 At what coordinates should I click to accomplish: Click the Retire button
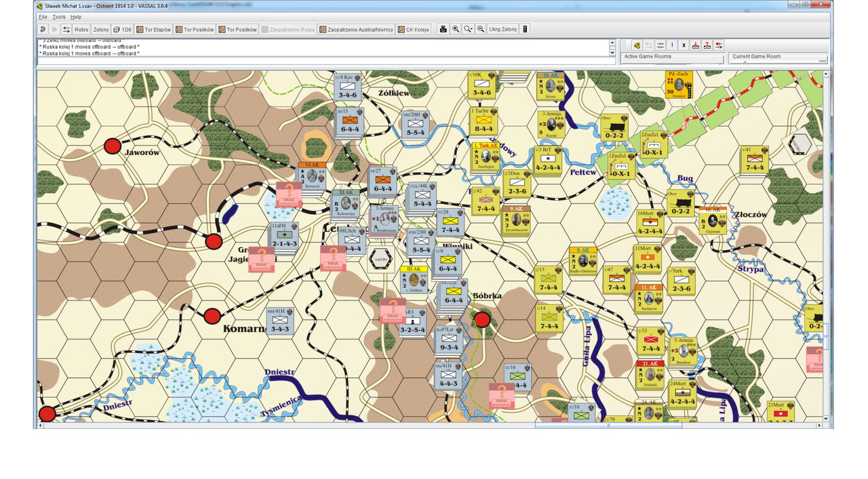click(81, 29)
